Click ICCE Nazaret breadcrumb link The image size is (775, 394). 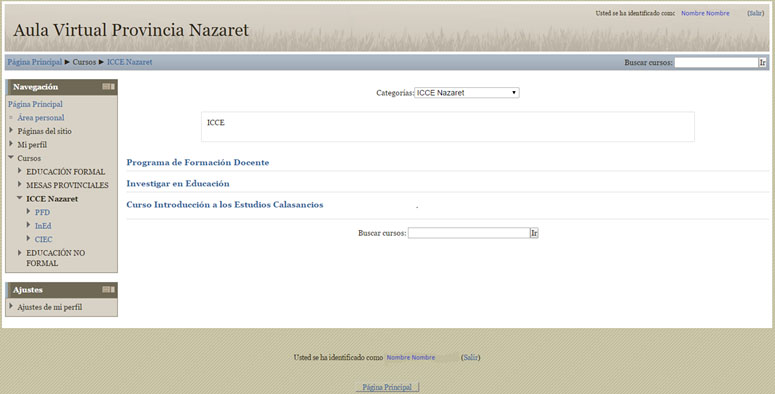[129, 62]
